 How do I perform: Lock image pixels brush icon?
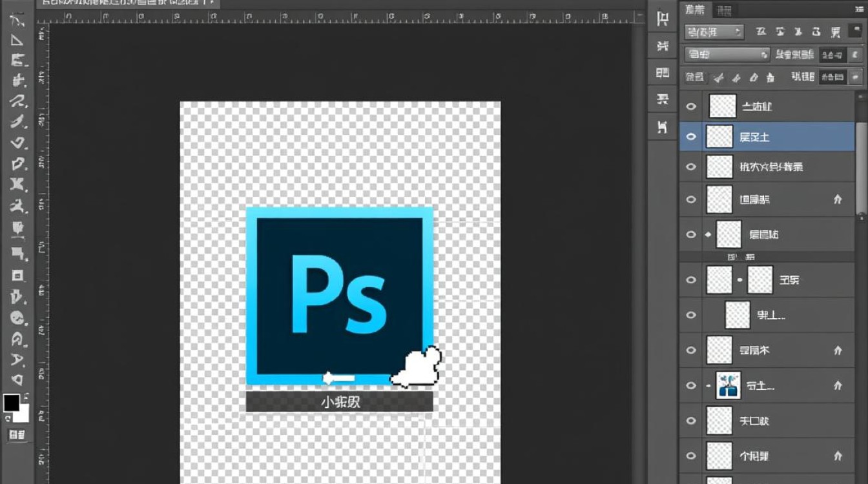click(x=736, y=77)
